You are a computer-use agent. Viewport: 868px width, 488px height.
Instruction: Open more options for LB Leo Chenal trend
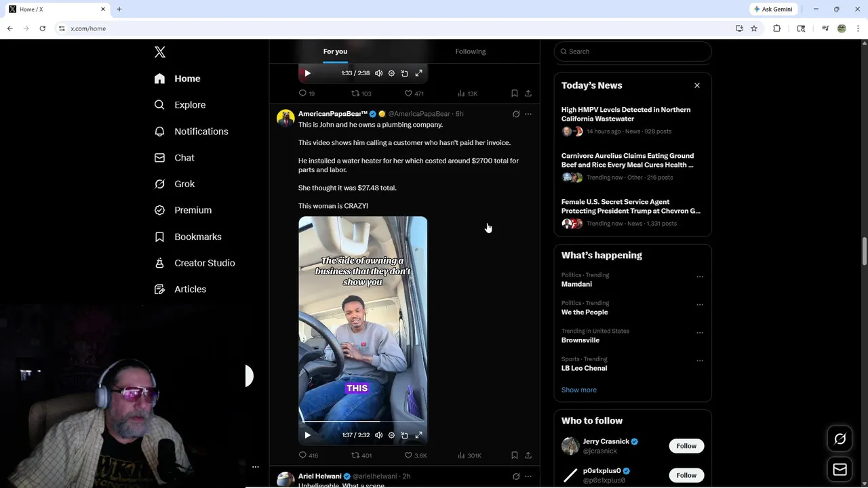[x=700, y=361]
